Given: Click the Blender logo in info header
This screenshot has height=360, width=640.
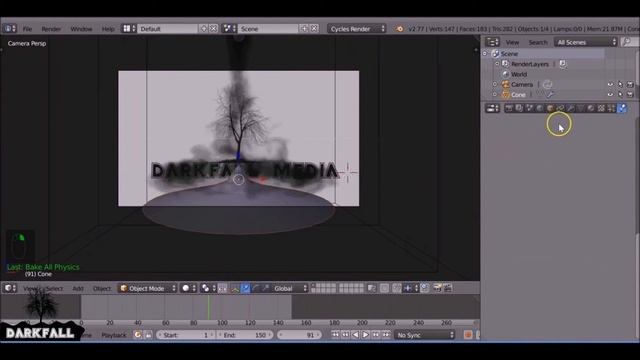Looking at the screenshot, I should 400,29.
